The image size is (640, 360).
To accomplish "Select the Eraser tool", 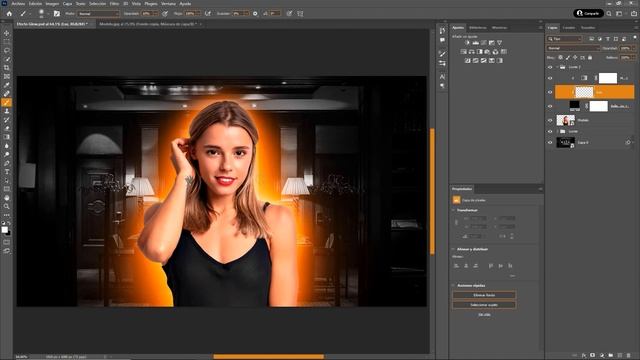I will click(x=7, y=129).
